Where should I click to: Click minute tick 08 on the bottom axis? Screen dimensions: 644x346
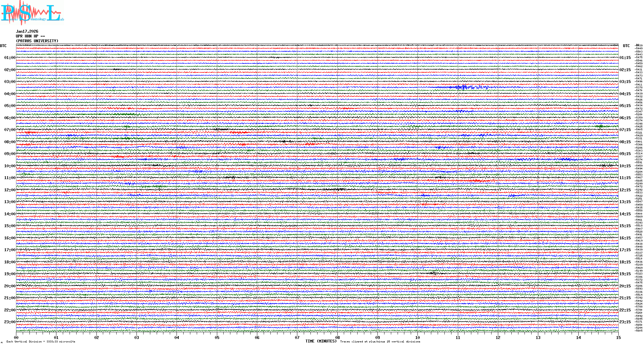[337, 337]
